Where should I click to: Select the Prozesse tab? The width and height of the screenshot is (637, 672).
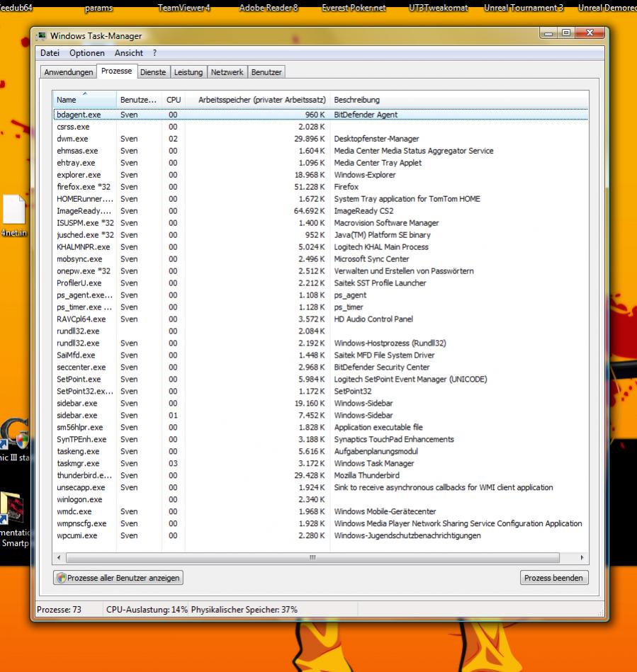(x=117, y=71)
